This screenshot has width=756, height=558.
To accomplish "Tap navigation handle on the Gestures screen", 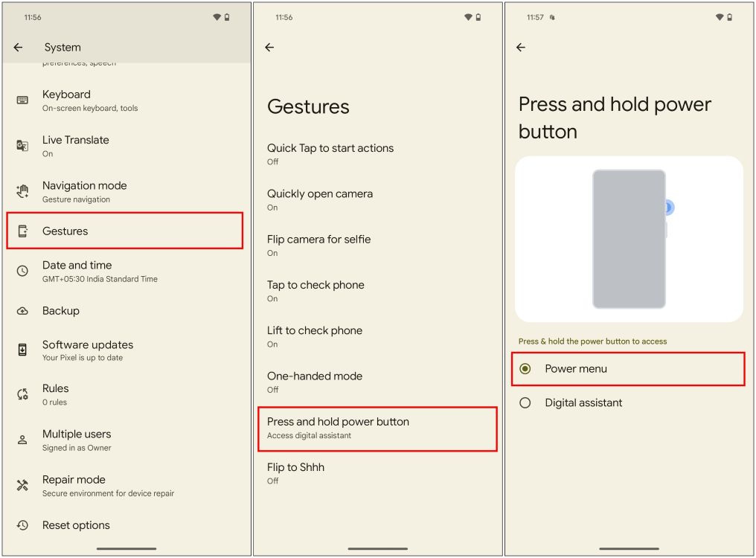I will coord(377,548).
